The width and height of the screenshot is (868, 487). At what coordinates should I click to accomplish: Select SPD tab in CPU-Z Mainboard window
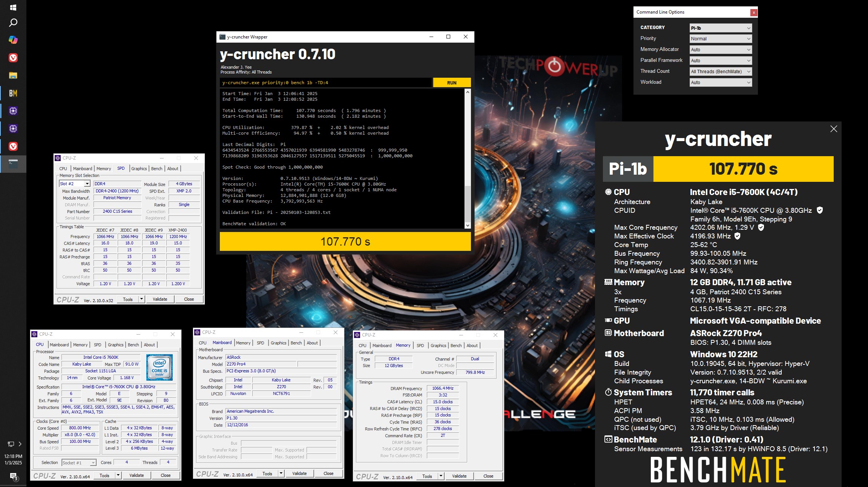(260, 343)
